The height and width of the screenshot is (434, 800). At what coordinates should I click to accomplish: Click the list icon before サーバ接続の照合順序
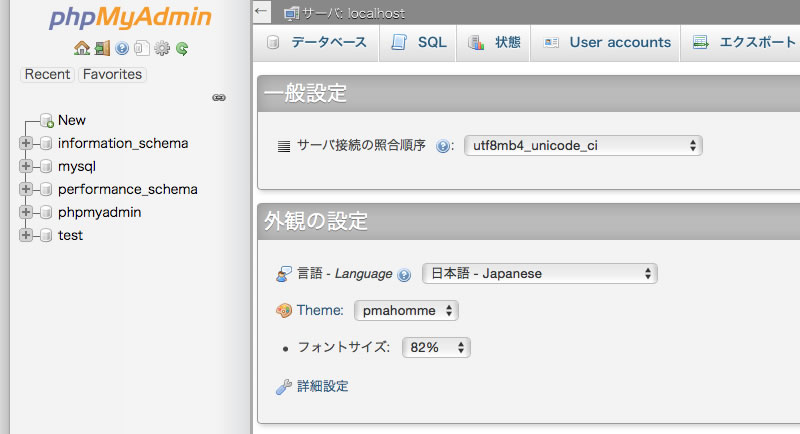coord(284,146)
